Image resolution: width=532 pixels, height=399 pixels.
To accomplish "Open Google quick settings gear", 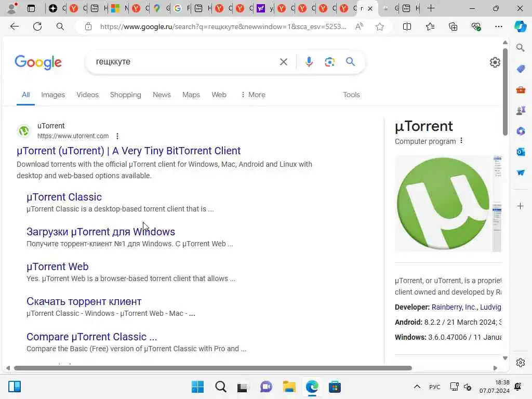I will [495, 62].
